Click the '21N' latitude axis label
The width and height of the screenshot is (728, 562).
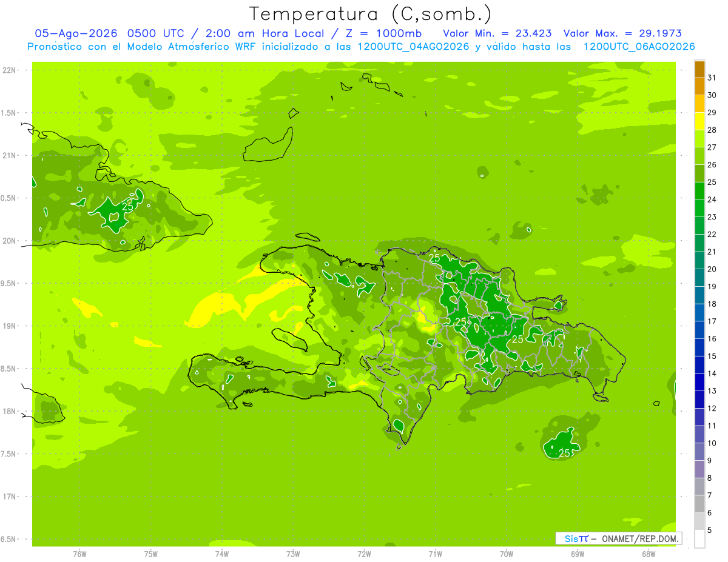(9, 156)
